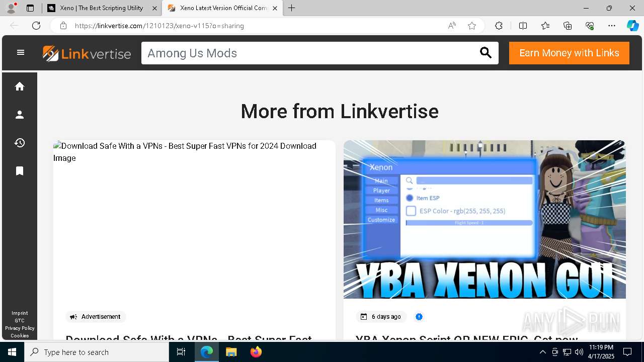Image resolution: width=644 pixels, height=362 pixels.
Task: Click the browser back arrow
Action: point(14,26)
